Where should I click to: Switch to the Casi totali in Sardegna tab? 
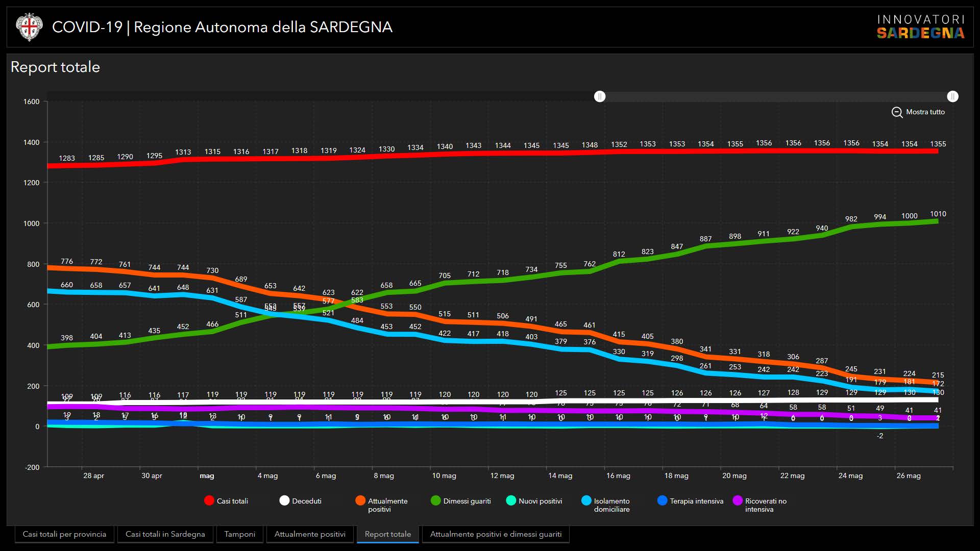coord(165,534)
